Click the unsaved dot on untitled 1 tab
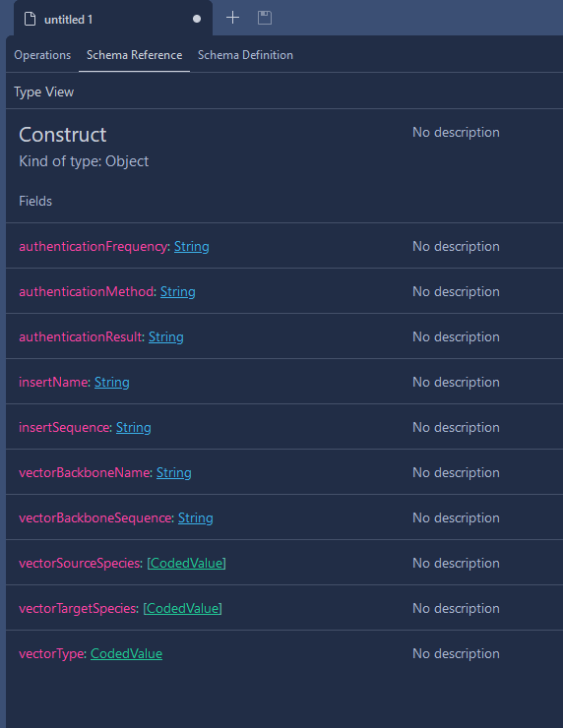This screenshot has height=728, width=563. point(197,19)
